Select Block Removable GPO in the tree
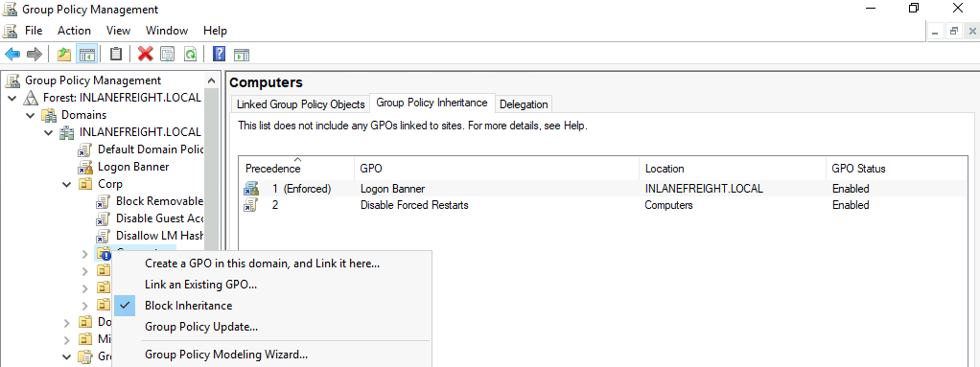 pyautogui.click(x=159, y=201)
